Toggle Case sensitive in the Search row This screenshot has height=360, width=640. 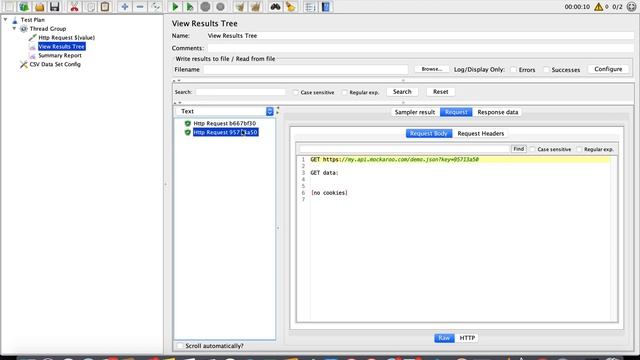click(296, 93)
